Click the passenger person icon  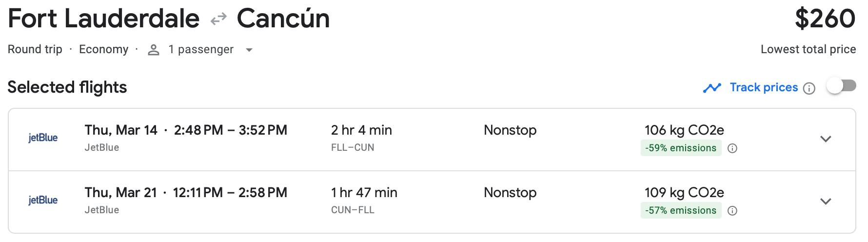[154, 50]
